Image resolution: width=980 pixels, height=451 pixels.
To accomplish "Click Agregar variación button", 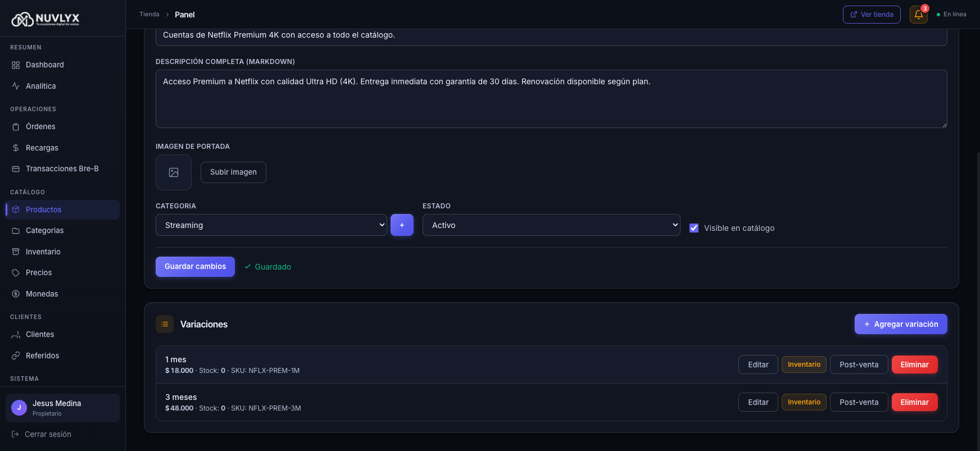I will (x=901, y=324).
